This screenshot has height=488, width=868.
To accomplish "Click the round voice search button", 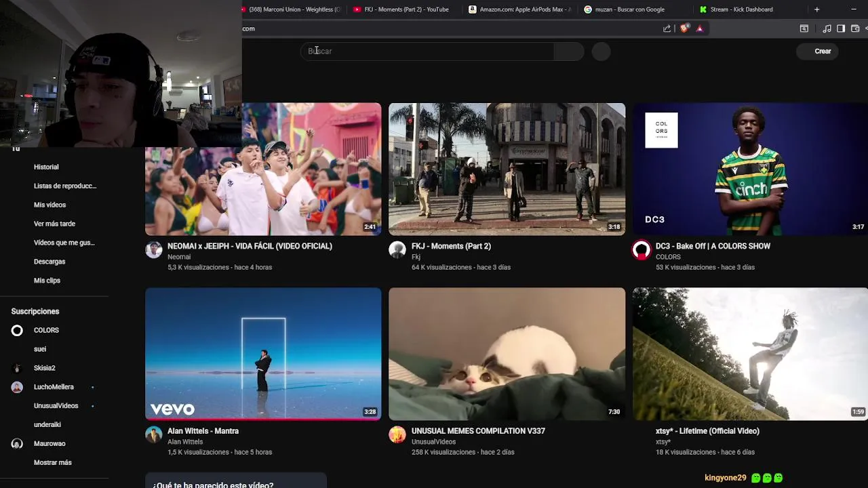I will click(601, 52).
